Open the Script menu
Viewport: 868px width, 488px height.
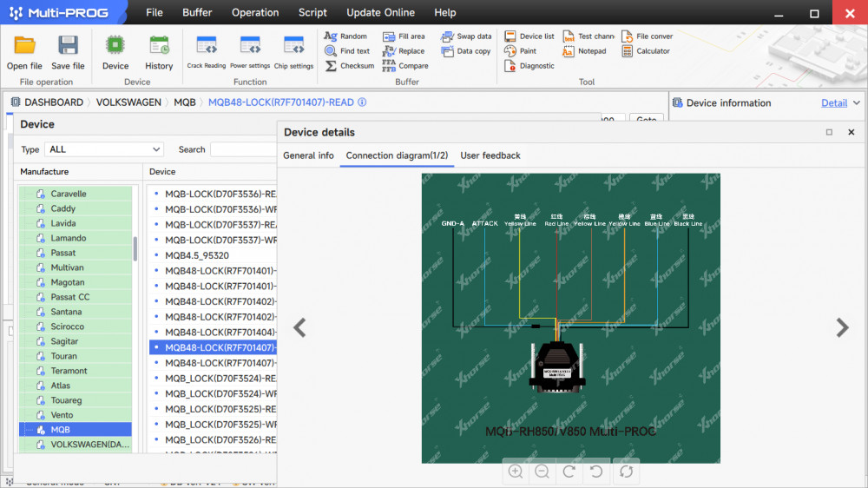tap(312, 12)
